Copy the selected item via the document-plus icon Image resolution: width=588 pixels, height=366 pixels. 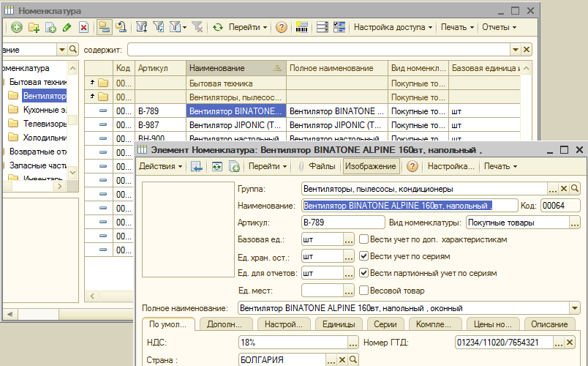tap(50, 27)
